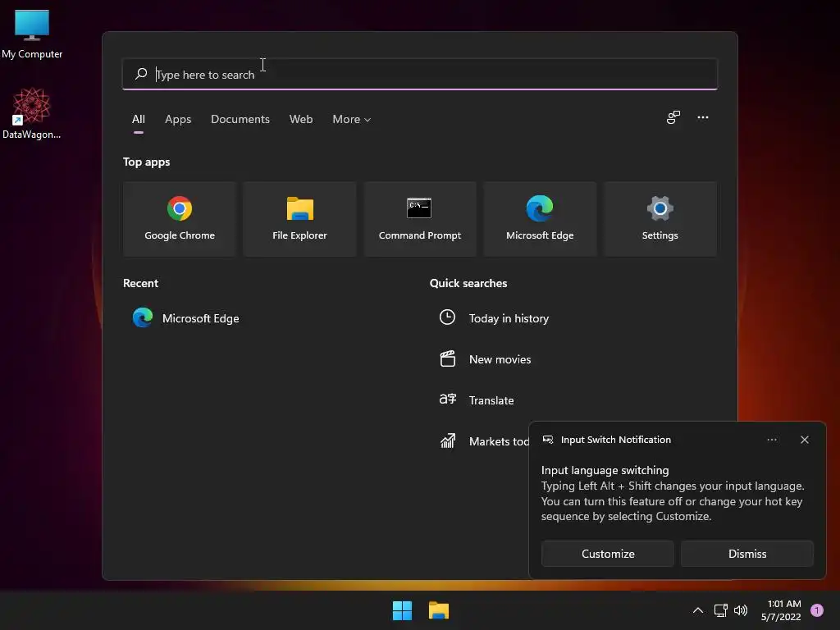Expand the More filters dropdown
840x630 pixels.
351,120
